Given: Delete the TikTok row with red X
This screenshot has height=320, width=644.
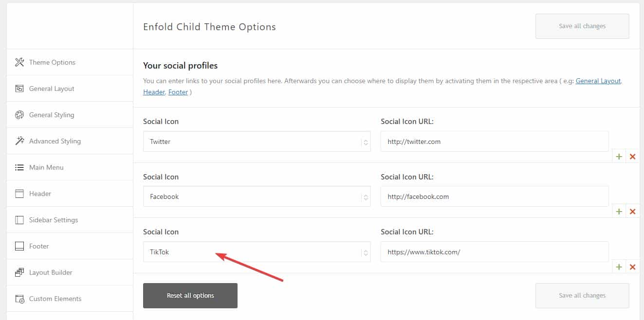Looking at the screenshot, I should (633, 267).
